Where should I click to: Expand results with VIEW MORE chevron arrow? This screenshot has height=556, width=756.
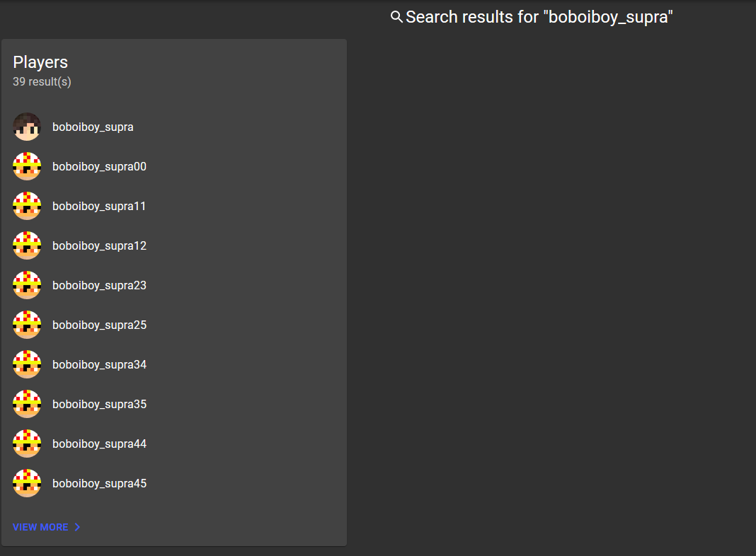pos(77,527)
